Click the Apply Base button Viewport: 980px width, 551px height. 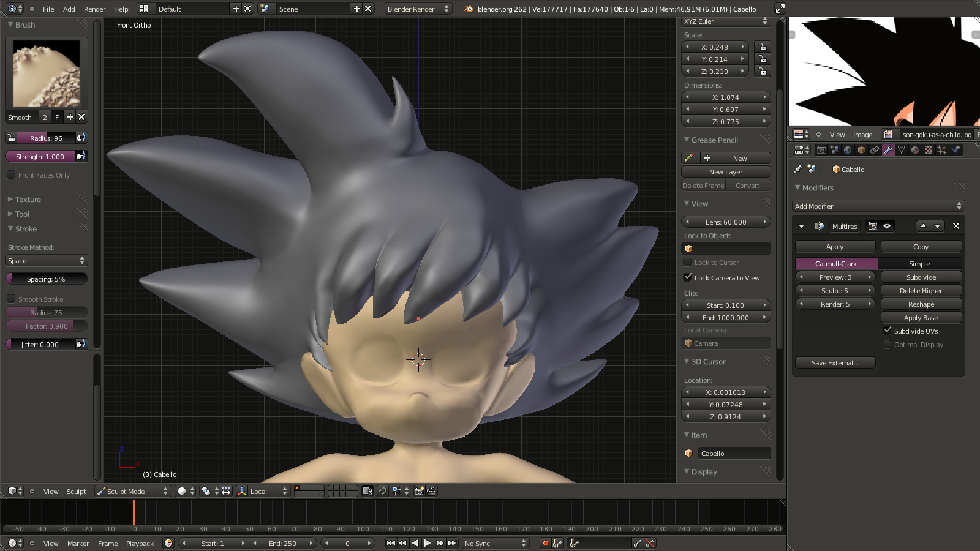tap(921, 318)
